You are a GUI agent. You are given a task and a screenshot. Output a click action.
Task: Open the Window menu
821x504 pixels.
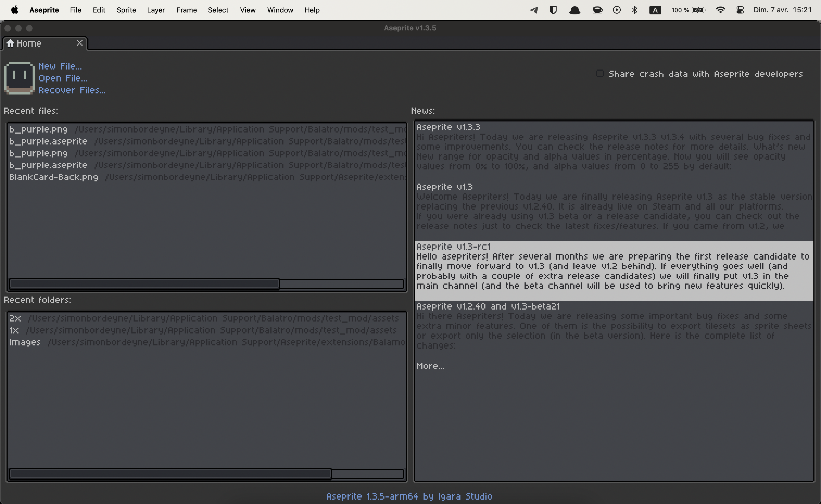[x=280, y=10]
